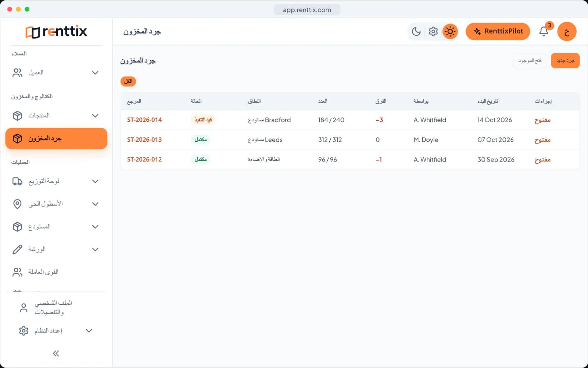588x368 pixels.
Task: Expand the إعداد النظام chevron
Action: pyautogui.click(x=89, y=331)
